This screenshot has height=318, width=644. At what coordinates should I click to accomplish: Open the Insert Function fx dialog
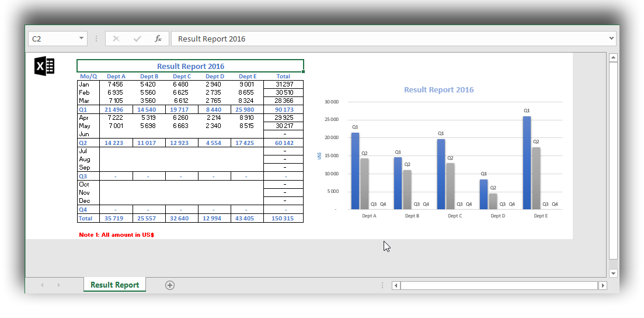pos(158,39)
